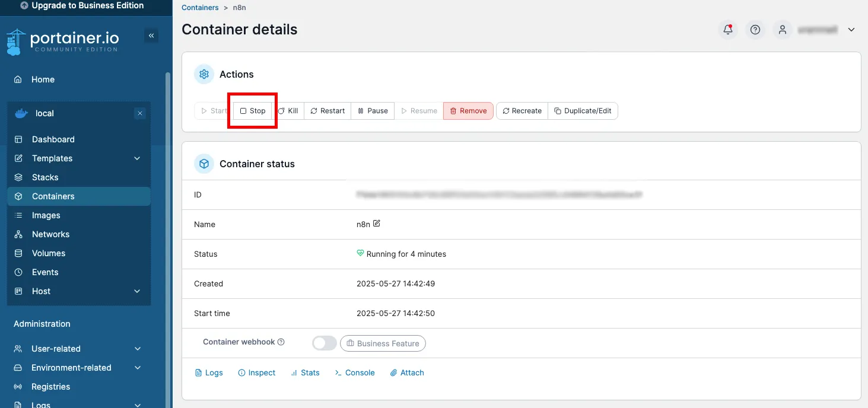Restart the container
This screenshot has height=408, width=868.
(328, 111)
